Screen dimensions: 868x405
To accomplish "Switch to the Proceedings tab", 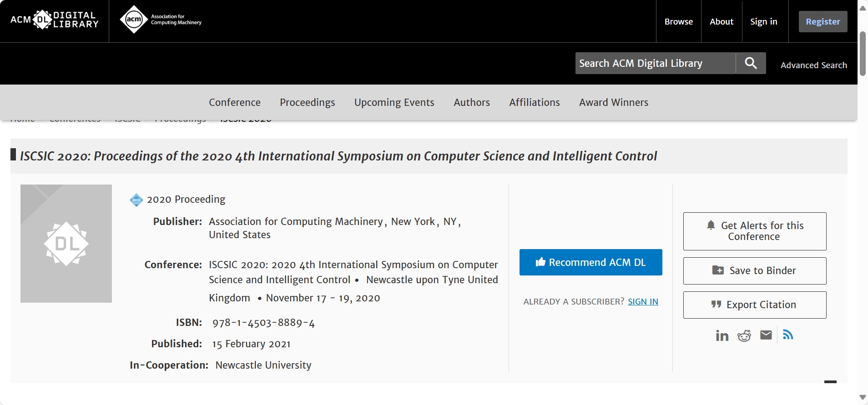I will [307, 102].
